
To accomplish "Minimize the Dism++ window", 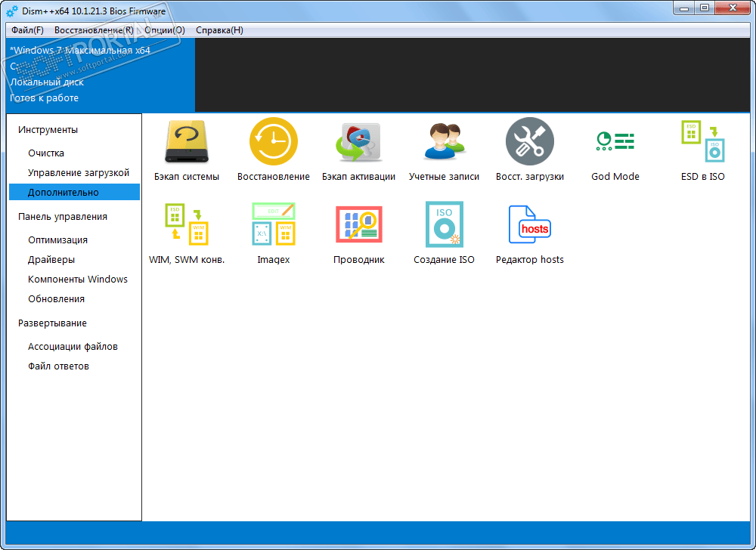I will (683, 8).
